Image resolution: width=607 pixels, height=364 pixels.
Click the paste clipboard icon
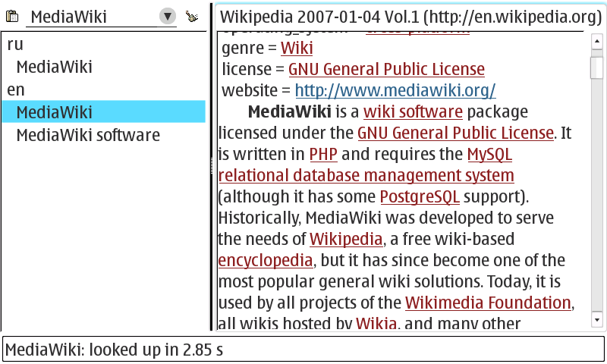12,17
